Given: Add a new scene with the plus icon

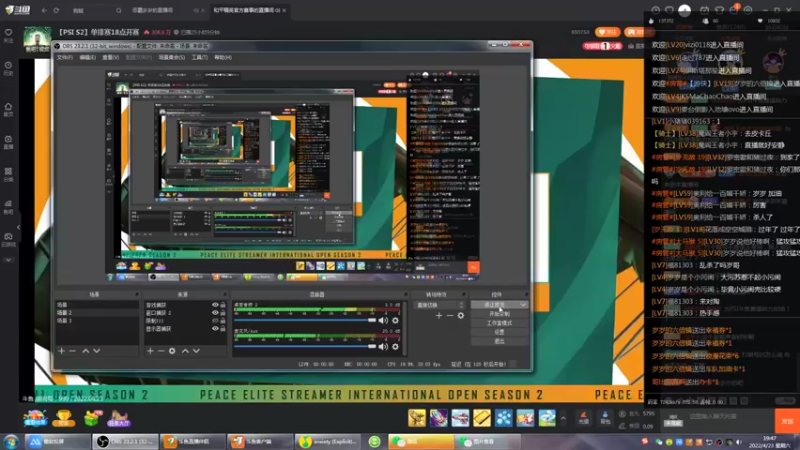Looking at the screenshot, I should pyautogui.click(x=61, y=351).
